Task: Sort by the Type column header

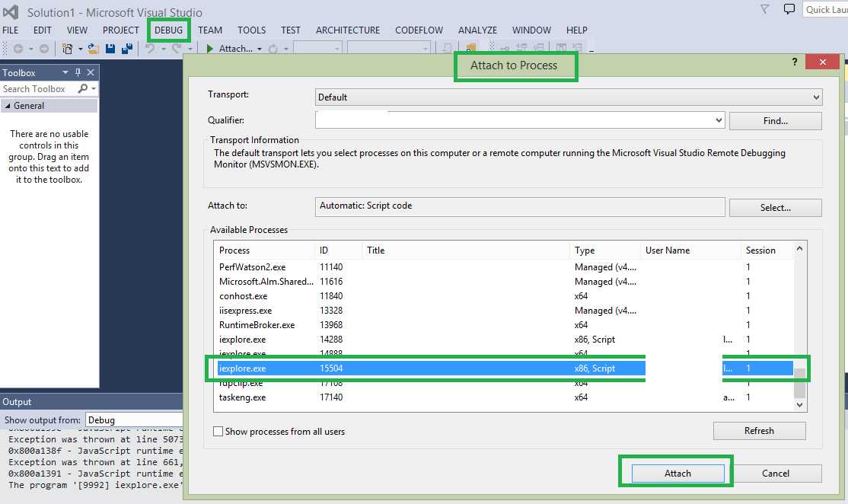Action: (606, 250)
